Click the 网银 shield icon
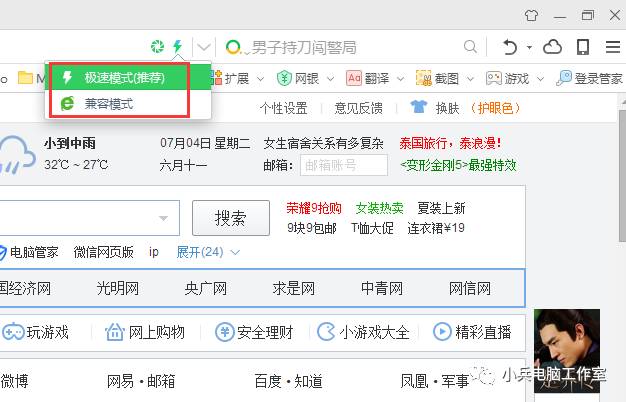The image size is (626, 402). [x=284, y=78]
